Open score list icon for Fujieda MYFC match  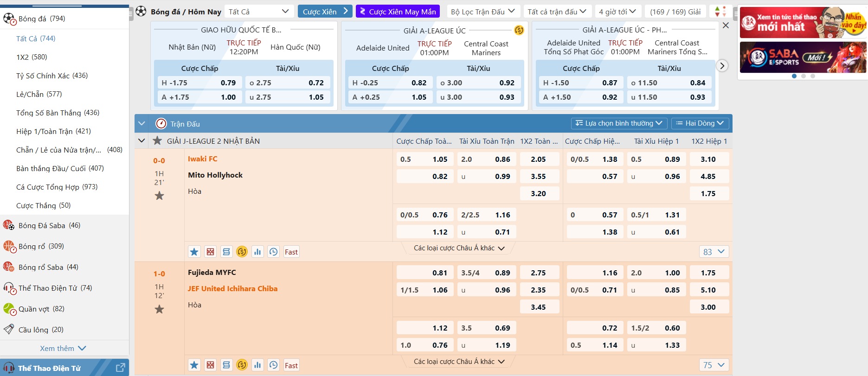226,365
